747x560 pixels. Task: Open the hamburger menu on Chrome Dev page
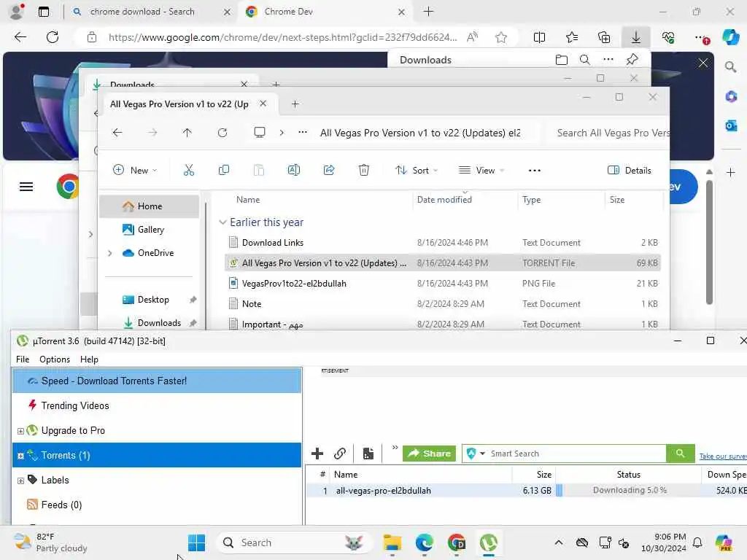(x=26, y=187)
